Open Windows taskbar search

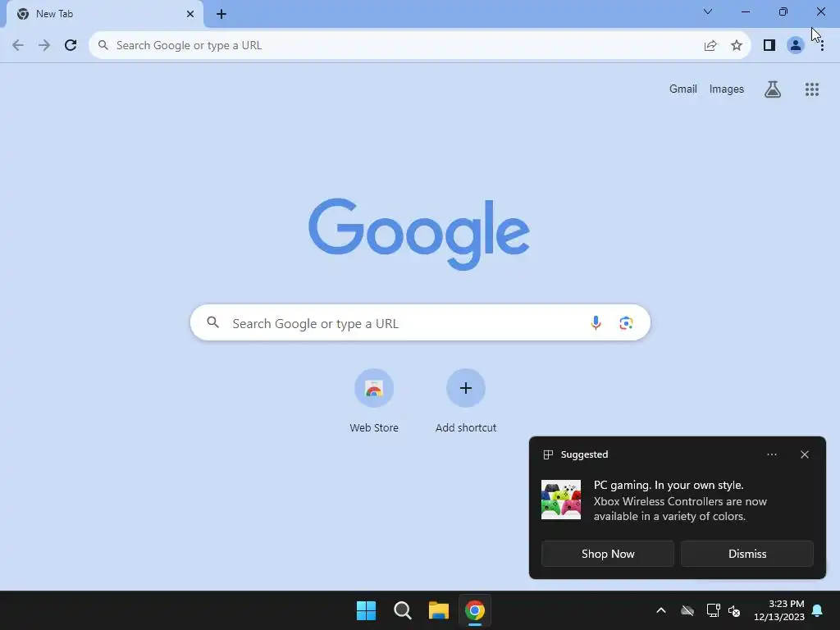[x=402, y=610]
